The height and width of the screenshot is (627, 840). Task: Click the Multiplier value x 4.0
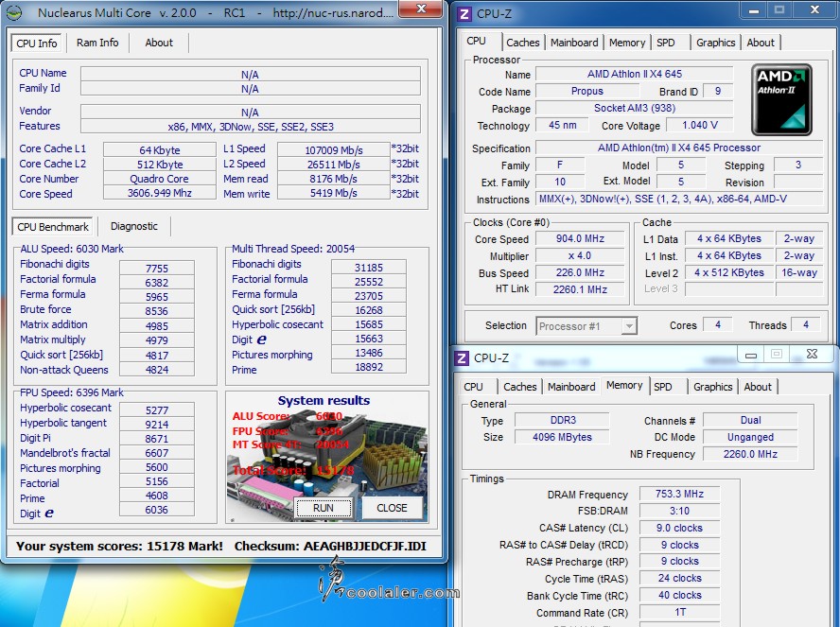[x=580, y=256]
